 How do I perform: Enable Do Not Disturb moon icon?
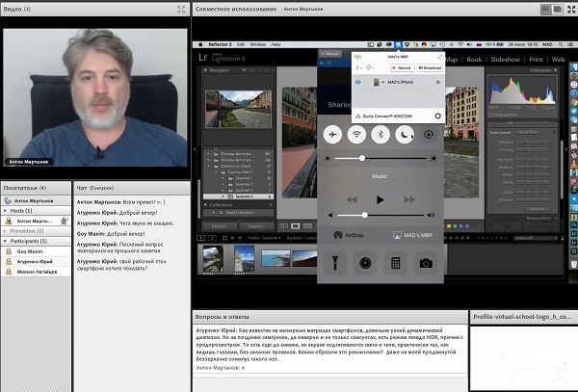click(406, 134)
